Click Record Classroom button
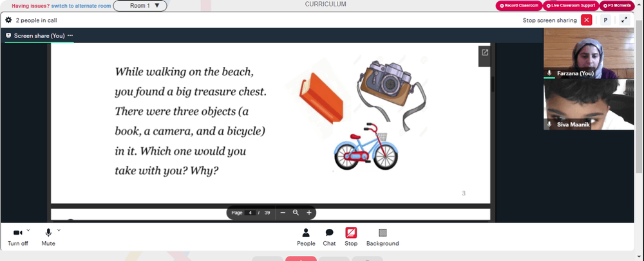This screenshot has width=644, height=261. (519, 6)
